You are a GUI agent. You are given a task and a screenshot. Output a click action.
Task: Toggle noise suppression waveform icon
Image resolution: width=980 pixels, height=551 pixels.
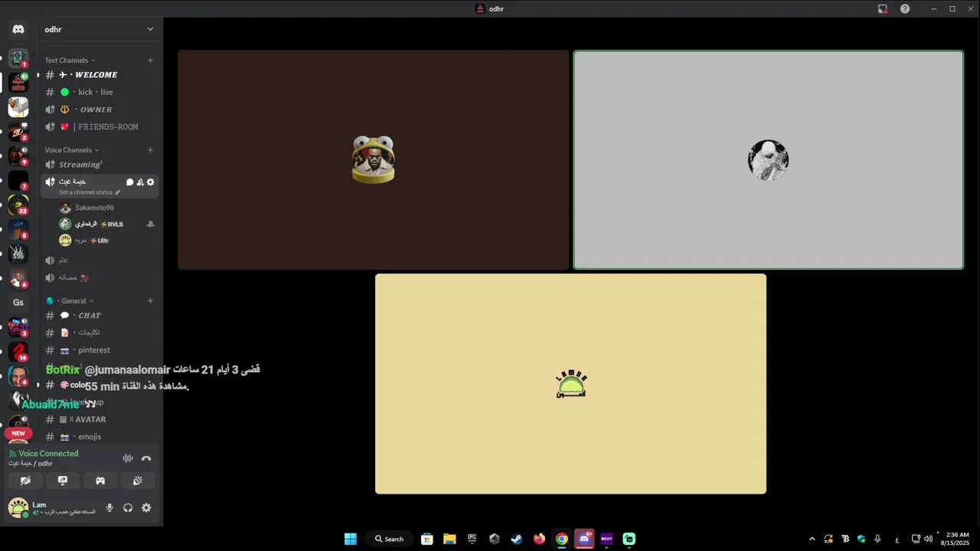coord(128,458)
